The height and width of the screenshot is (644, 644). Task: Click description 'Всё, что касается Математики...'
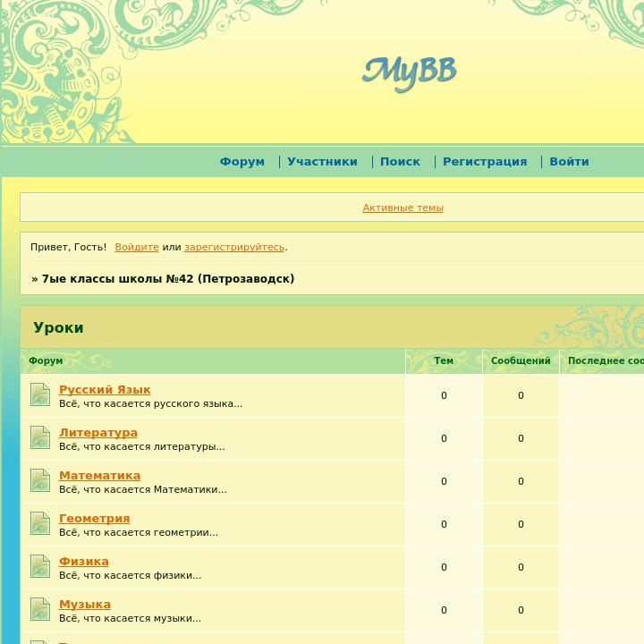pos(143,489)
